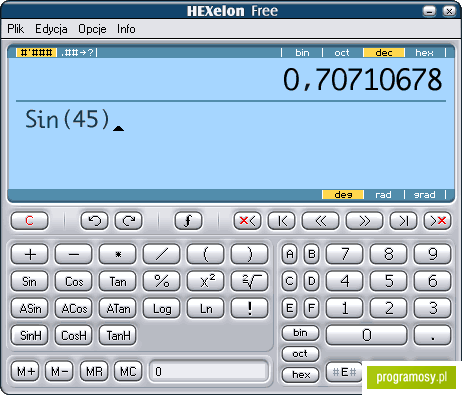Click the CosH button
This screenshot has height=395, width=462.
coord(74,335)
